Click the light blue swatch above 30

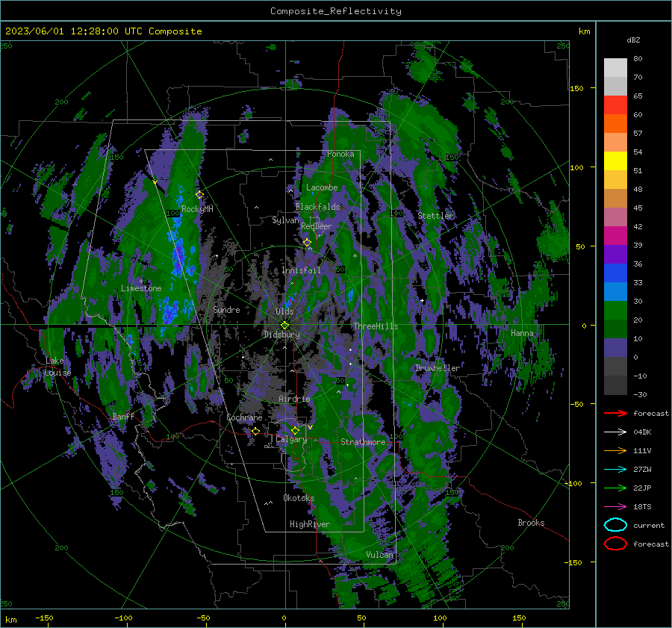coord(615,291)
